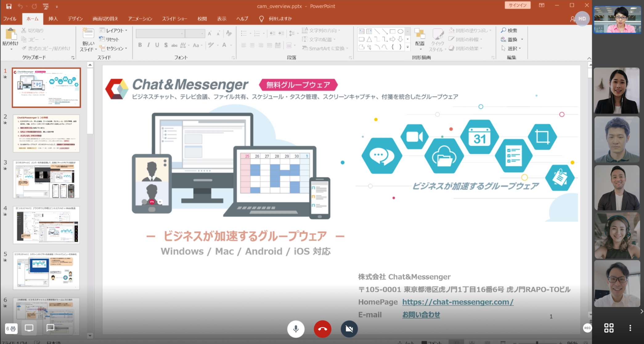Click the Bold formatting icon
This screenshot has width=644, height=344.
(140, 45)
